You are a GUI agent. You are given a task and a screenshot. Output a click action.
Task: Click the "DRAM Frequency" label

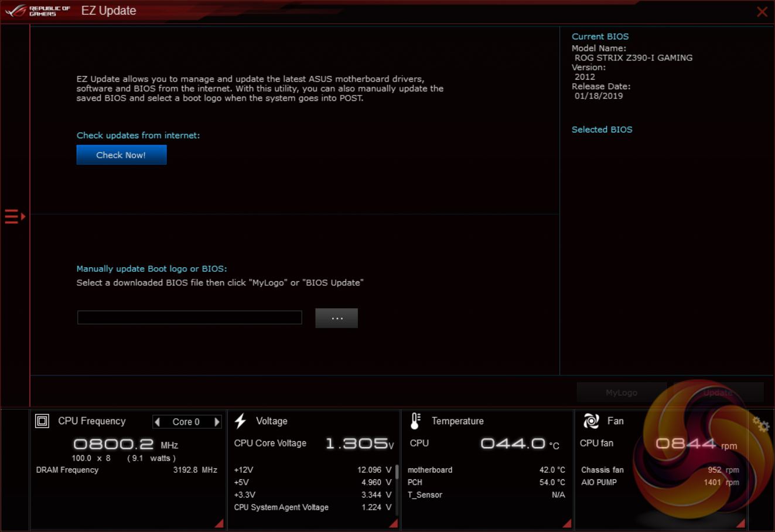pos(67,470)
